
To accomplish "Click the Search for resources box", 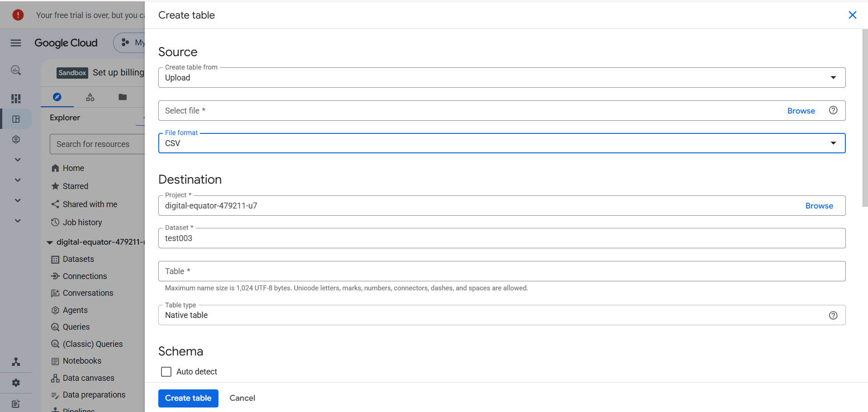I will point(97,144).
